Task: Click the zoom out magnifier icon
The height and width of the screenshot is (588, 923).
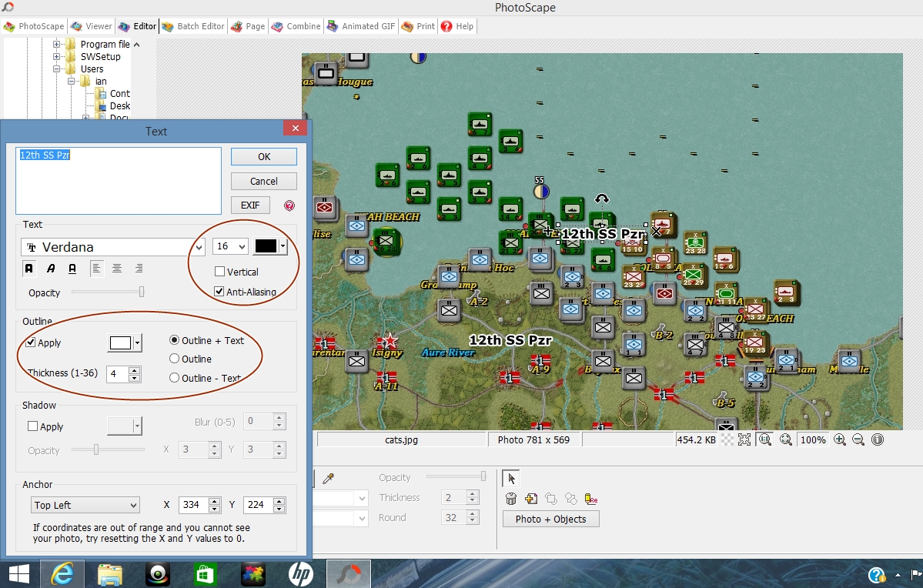Action: 858,439
